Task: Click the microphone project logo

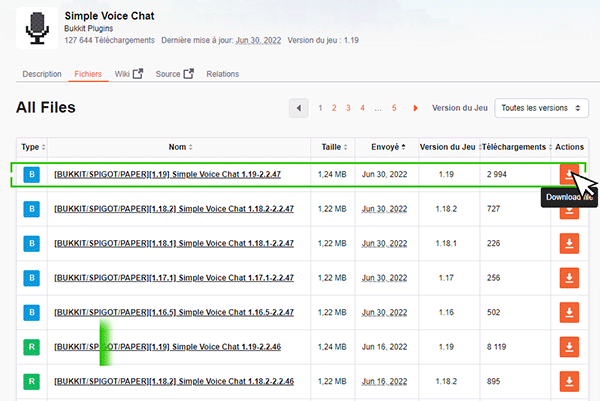Action: 37,28
